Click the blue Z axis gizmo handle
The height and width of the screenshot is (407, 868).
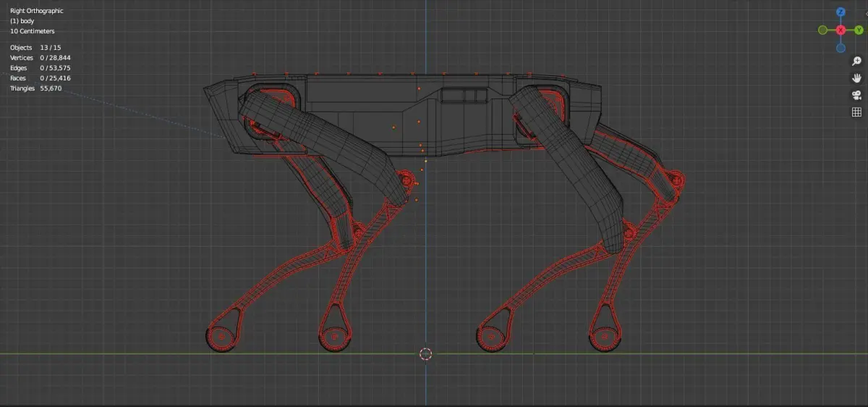click(x=841, y=12)
